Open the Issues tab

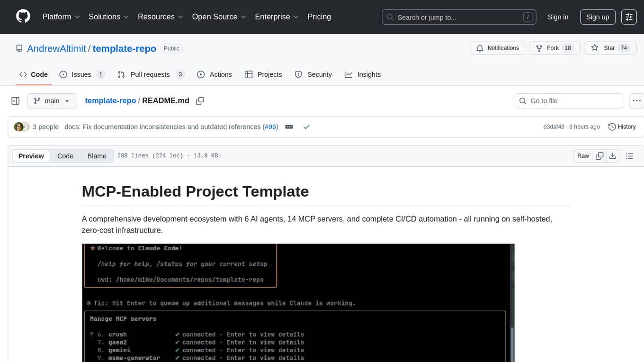tap(82, 74)
